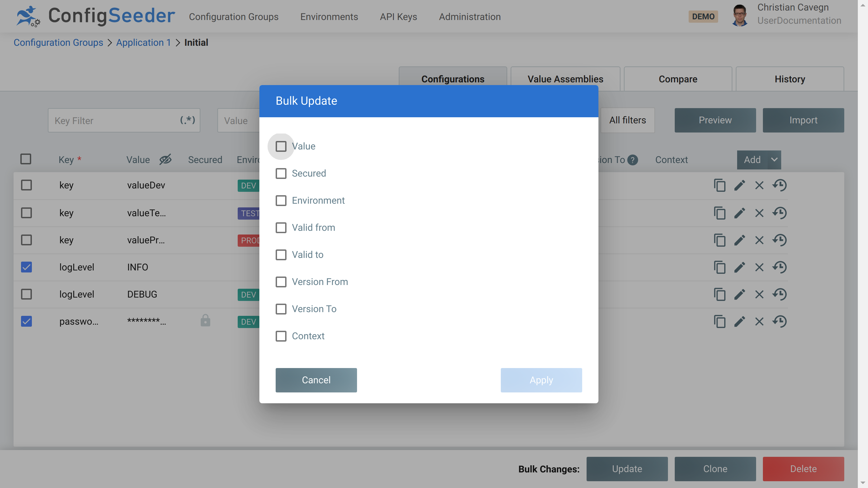Expand the Add button dropdown arrow
Screen dimensions: 868x488
pos(774,160)
